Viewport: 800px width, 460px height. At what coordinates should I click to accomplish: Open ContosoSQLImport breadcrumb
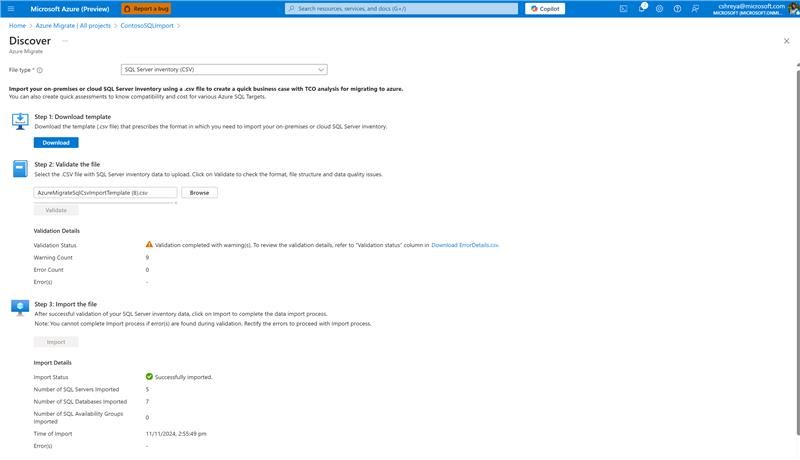coord(147,25)
